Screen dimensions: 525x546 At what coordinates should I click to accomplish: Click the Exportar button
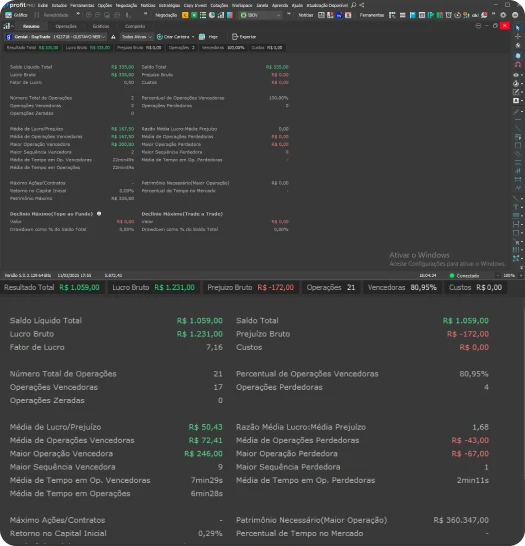(x=244, y=37)
